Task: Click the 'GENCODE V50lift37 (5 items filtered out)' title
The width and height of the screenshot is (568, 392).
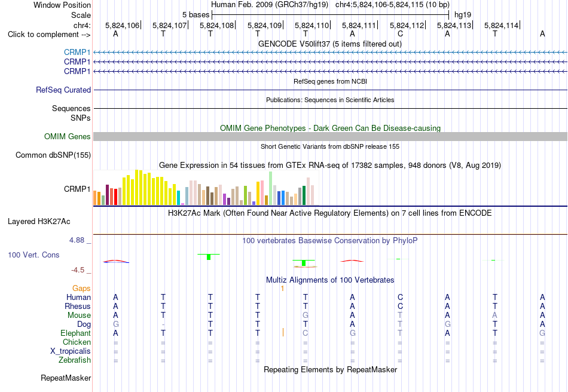Action: (330, 44)
